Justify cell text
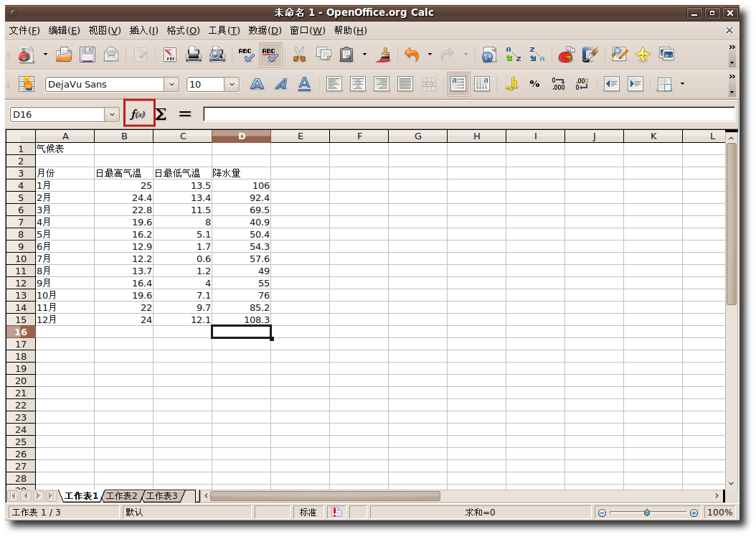 [x=405, y=85]
